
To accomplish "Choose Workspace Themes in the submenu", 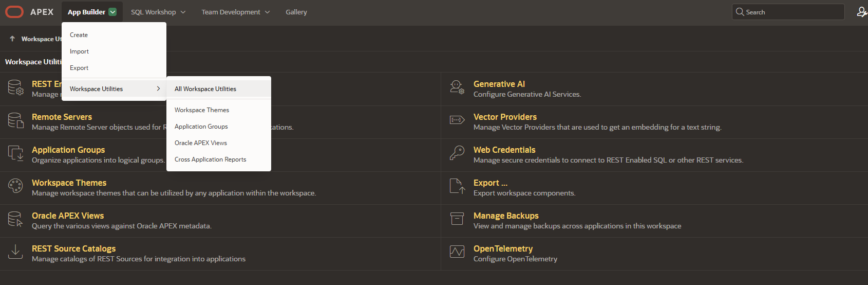I will coord(219,110).
